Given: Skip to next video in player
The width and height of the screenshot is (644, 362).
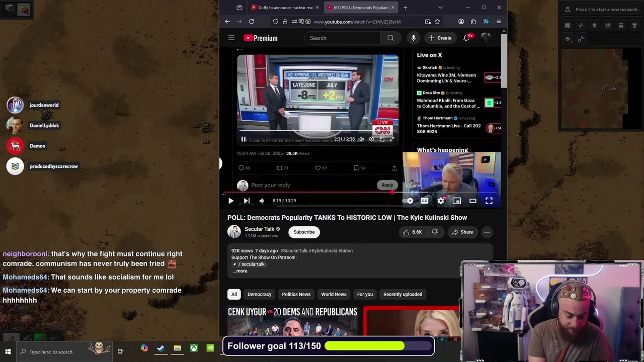Looking at the screenshot, I should [247, 201].
